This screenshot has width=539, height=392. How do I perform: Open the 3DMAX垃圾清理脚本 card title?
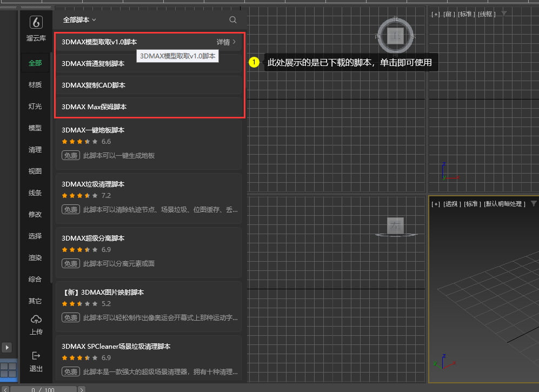93,184
